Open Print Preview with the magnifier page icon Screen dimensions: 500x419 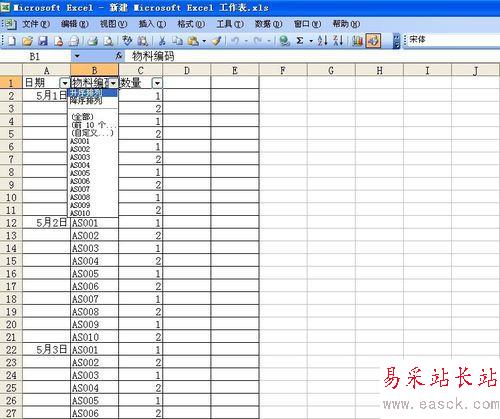coord(108,41)
